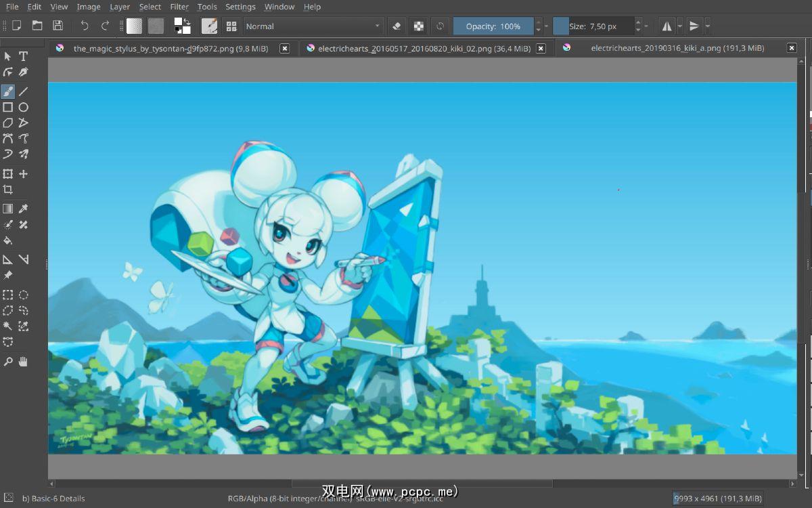Open the Normal blending mode dropdown

pyautogui.click(x=313, y=26)
